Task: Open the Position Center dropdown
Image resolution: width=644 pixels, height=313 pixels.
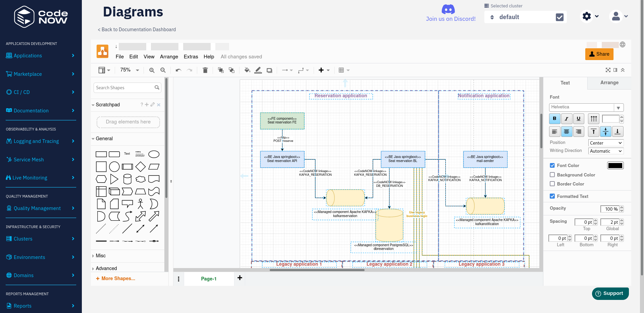Action: 606,143
